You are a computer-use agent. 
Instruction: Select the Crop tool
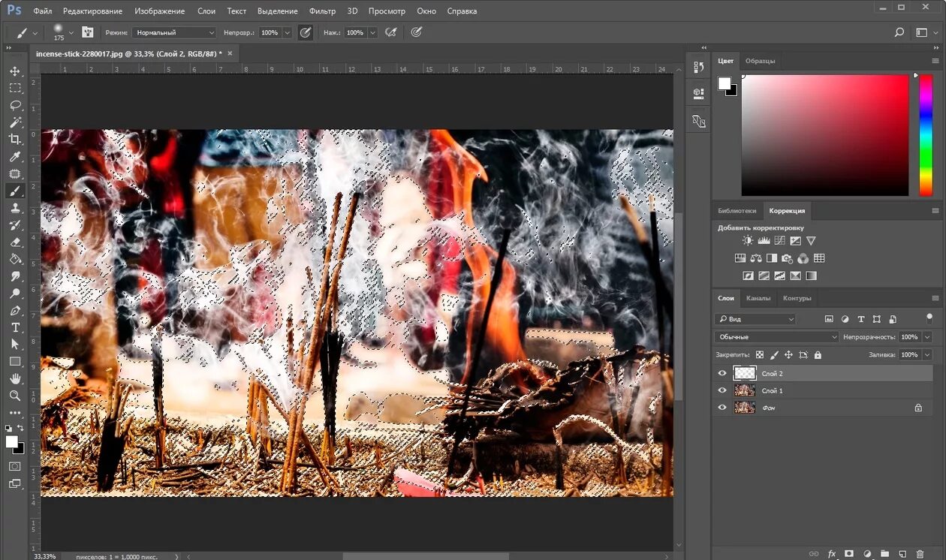pyautogui.click(x=15, y=139)
